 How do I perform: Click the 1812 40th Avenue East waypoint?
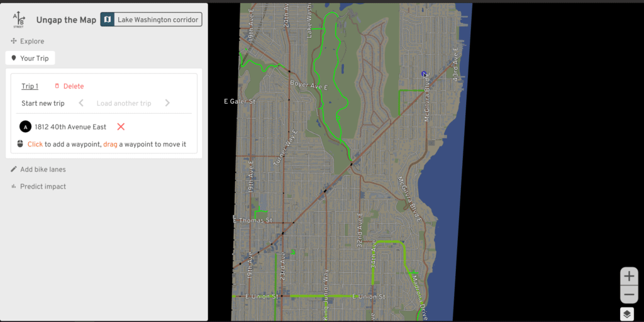click(70, 127)
